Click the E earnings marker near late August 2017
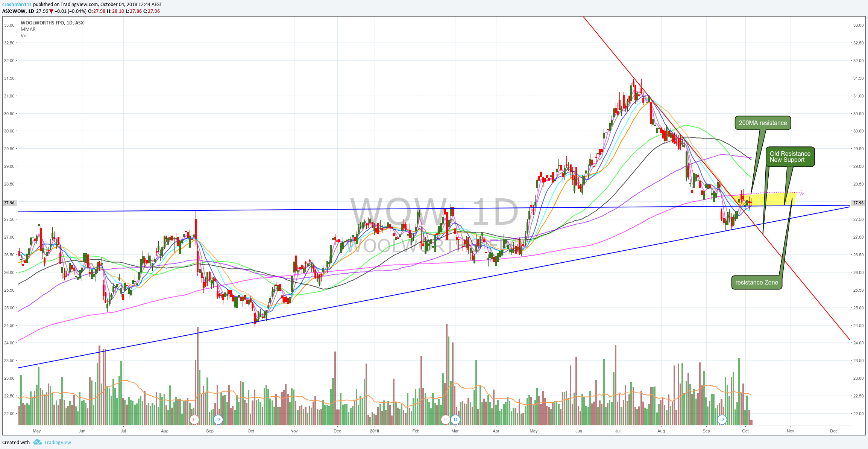Image resolution: width=868 pixels, height=449 pixels. 194,419
